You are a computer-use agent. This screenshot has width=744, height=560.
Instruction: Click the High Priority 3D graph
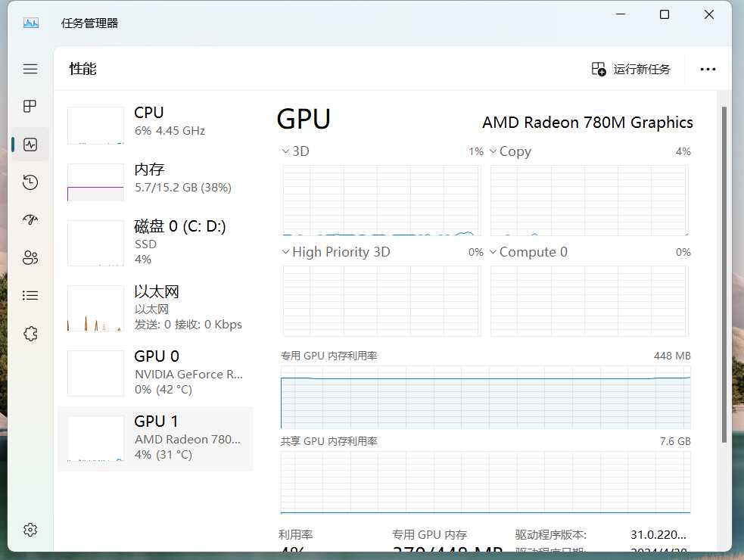[382, 301]
